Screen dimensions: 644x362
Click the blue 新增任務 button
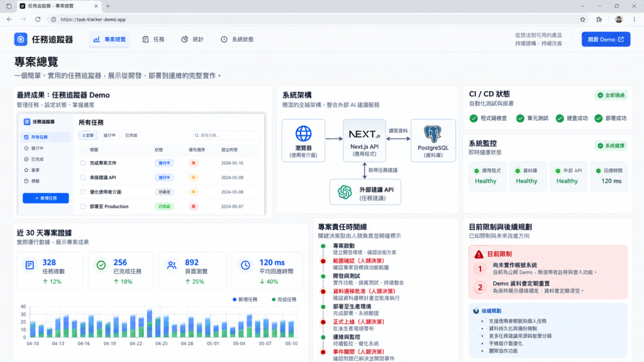[45, 198]
